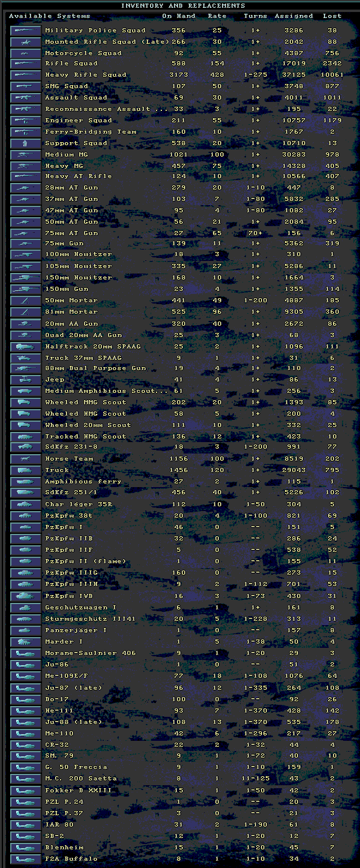The height and width of the screenshot is (868, 360).
Task: Click the Military Police Squad unit icon
Action: click(x=26, y=30)
